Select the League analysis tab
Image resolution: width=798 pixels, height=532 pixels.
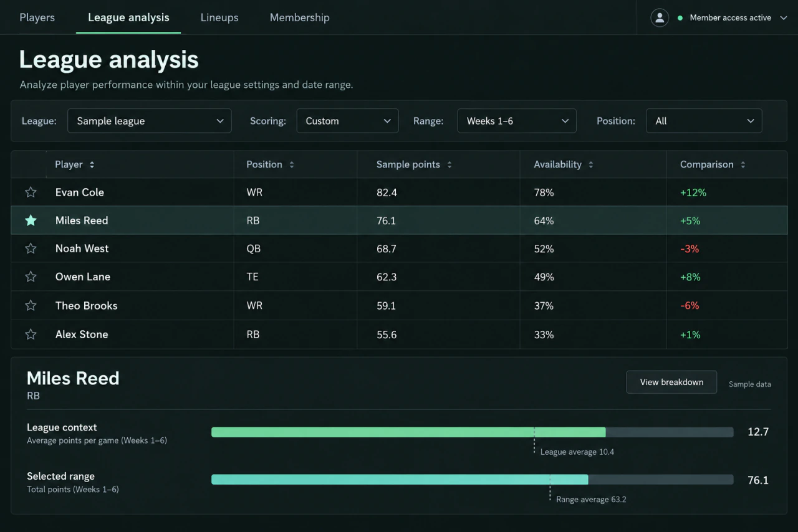pyautogui.click(x=128, y=17)
